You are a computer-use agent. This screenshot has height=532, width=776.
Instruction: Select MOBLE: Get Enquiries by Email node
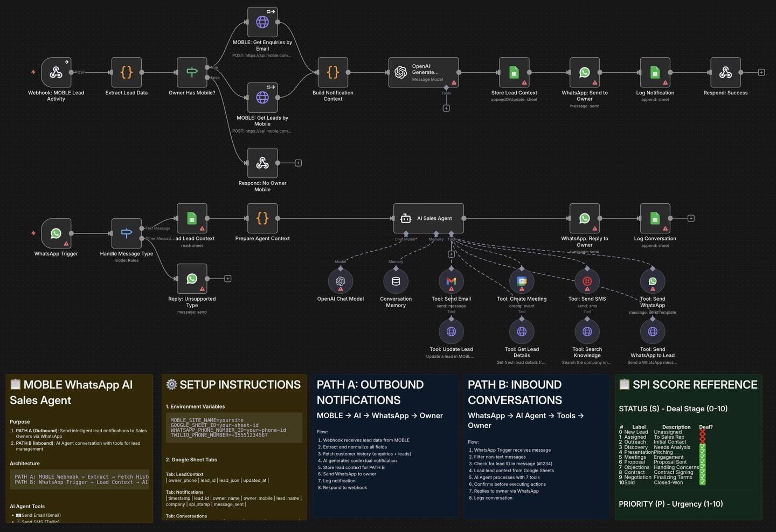point(262,22)
